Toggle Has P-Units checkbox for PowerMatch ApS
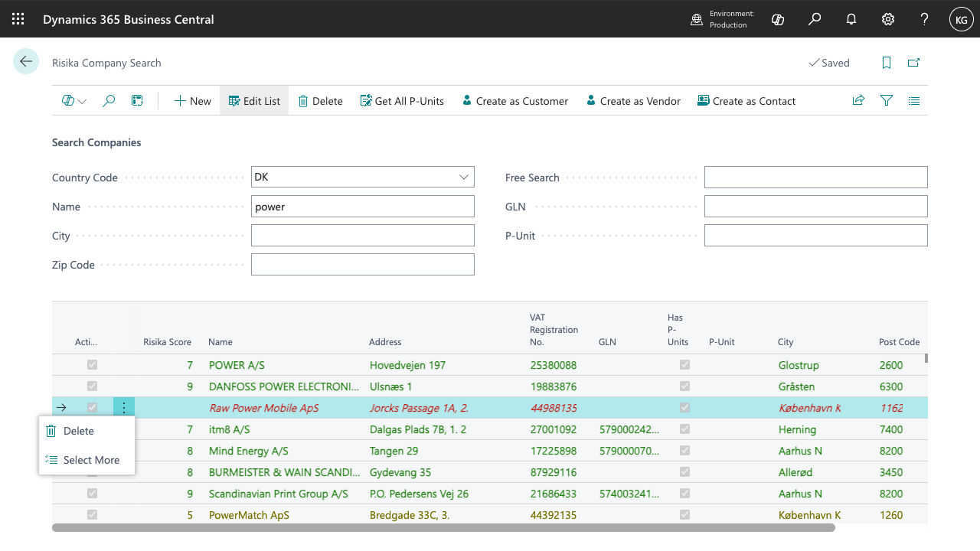This screenshot has height=551, width=980. pos(685,515)
